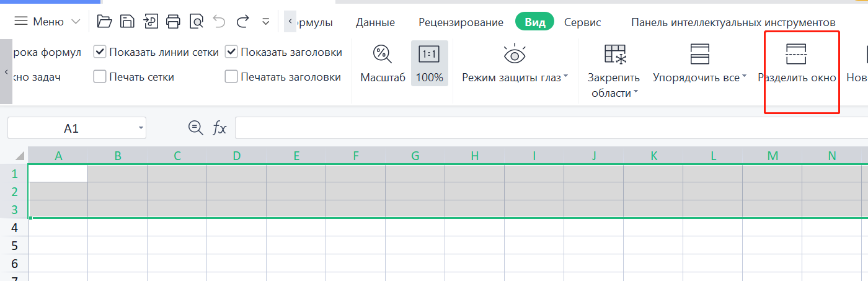
Task: Enable Печать сетки checkbox
Action: click(x=100, y=77)
